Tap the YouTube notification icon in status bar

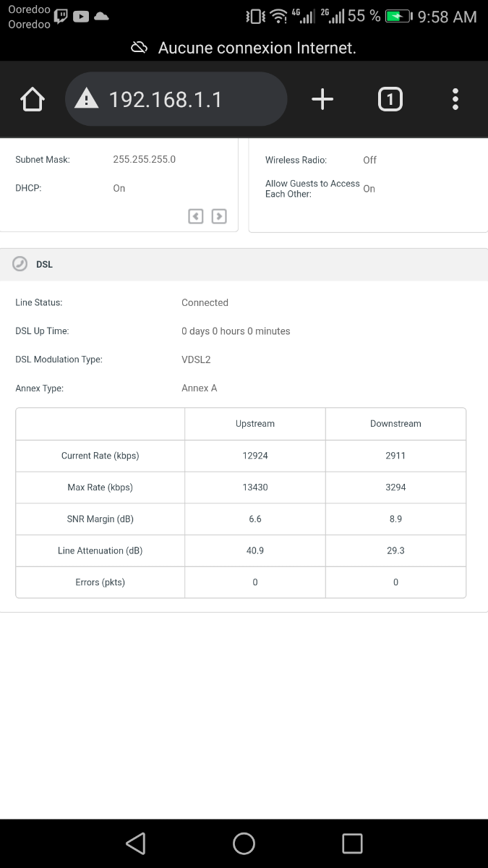[81, 16]
